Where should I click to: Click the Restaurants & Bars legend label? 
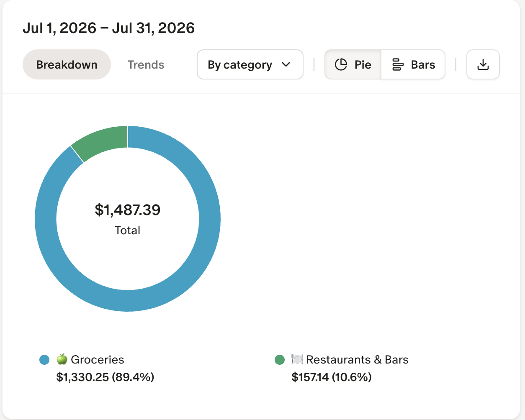point(357,359)
